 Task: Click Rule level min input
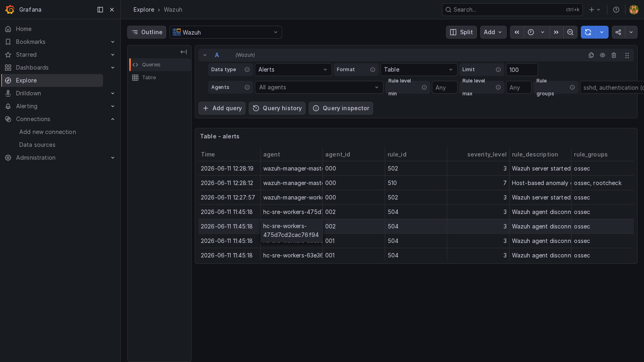tap(444, 87)
